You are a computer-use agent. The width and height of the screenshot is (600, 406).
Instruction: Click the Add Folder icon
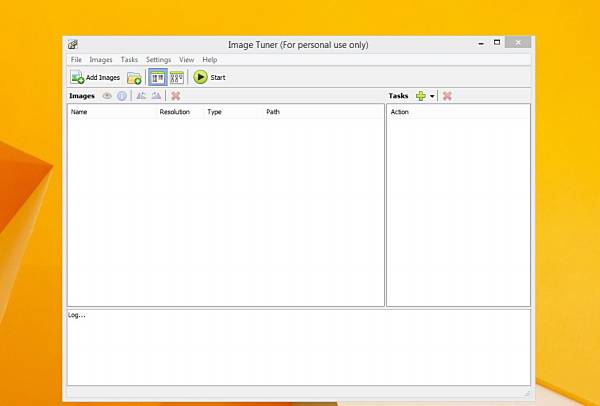click(134, 78)
